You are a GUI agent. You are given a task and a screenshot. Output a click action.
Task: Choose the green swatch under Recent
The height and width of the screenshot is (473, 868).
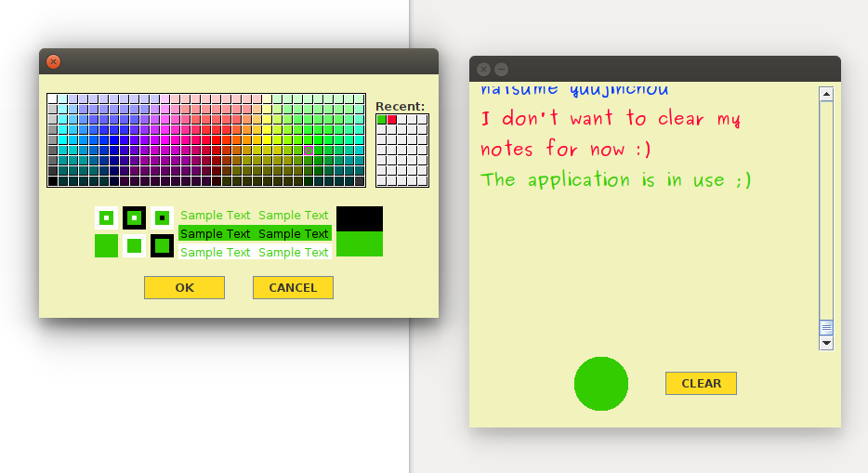point(381,120)
